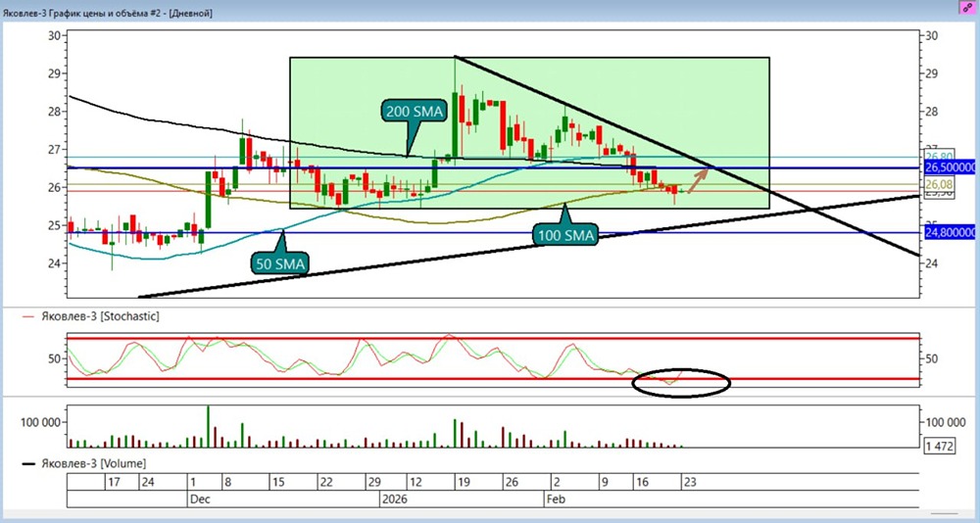
Task: Select the 'Яковлев-3 [Stochastic]' legend label
Action: tap(100, 316)
